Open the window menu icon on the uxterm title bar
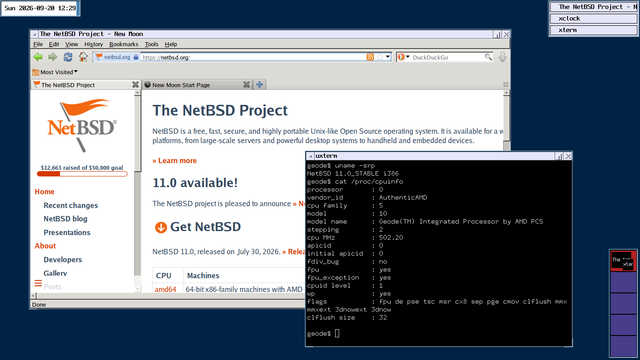 point(310,156)
